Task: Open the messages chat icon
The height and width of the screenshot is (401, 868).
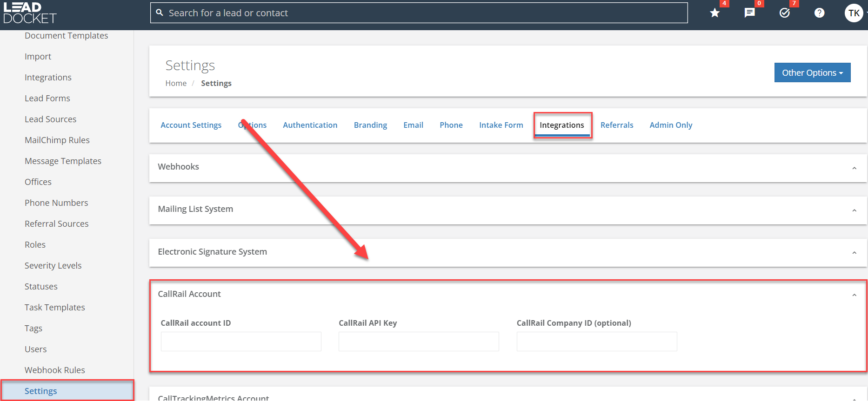Action: coord(749,13)
